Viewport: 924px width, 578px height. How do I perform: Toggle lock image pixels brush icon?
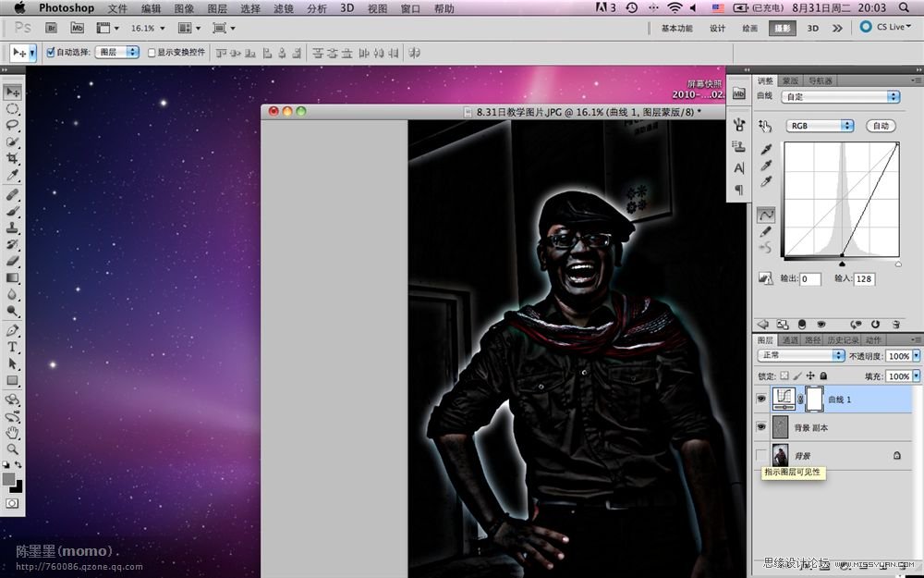[797, 375]
